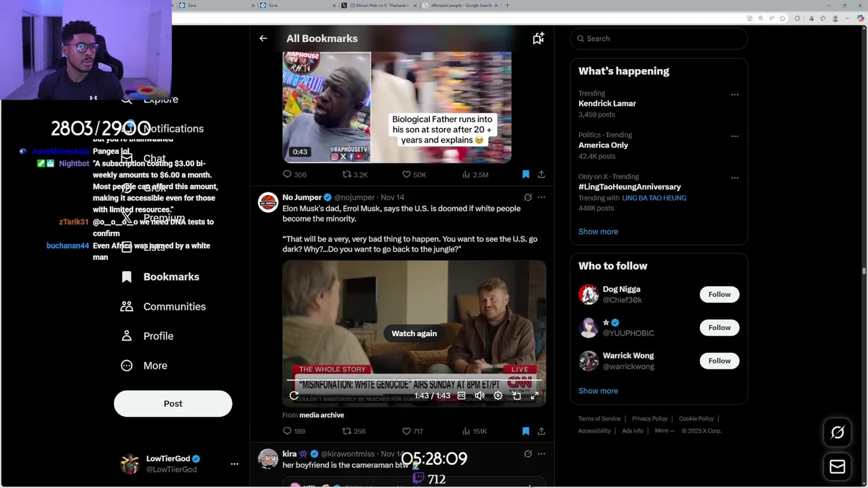
Task: Unbookmark the No Jumper post
Action: click(526, 431)
